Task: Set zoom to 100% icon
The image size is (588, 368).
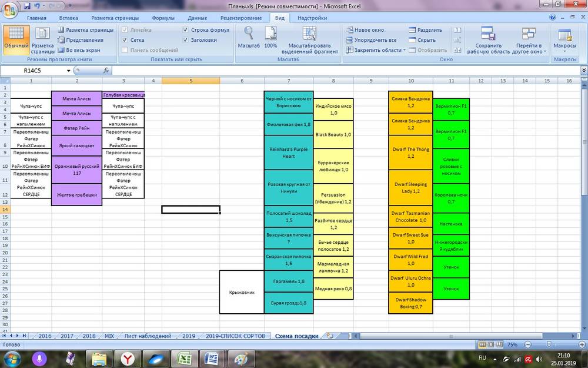Action: pos(270,39)
